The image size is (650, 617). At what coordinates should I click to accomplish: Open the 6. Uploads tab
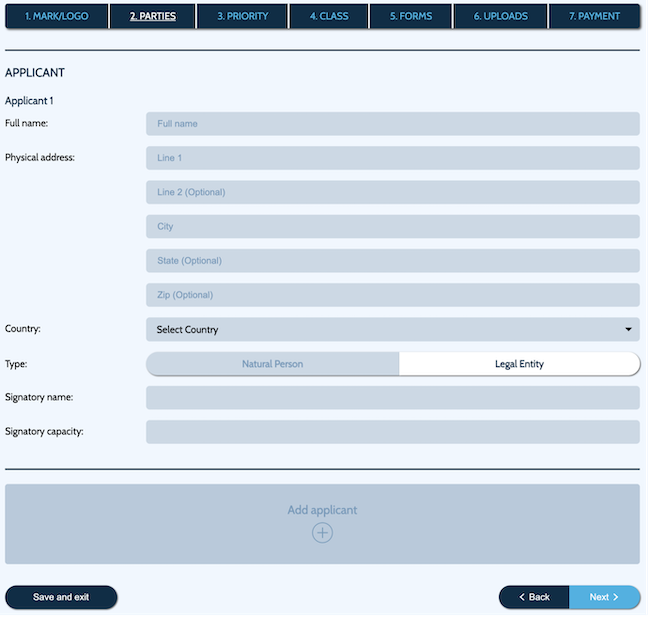click(500, 16)
